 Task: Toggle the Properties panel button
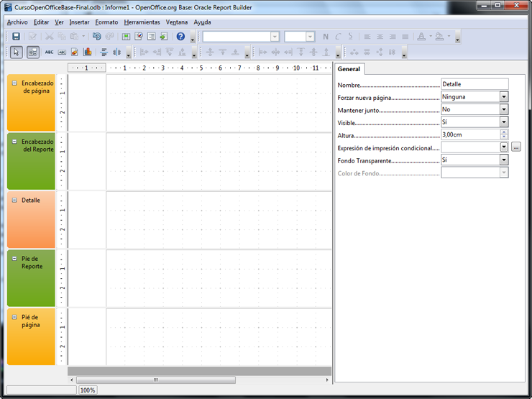[33, 52]
